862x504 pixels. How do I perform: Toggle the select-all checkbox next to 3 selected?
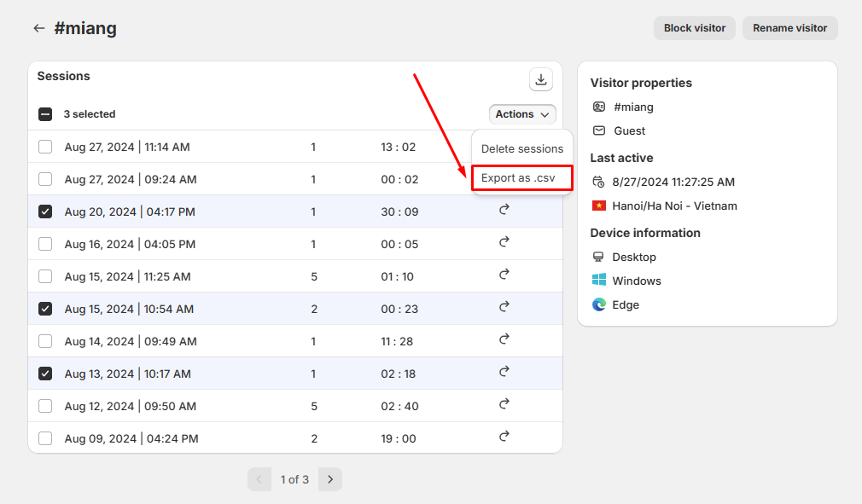[x=45, y=114]
